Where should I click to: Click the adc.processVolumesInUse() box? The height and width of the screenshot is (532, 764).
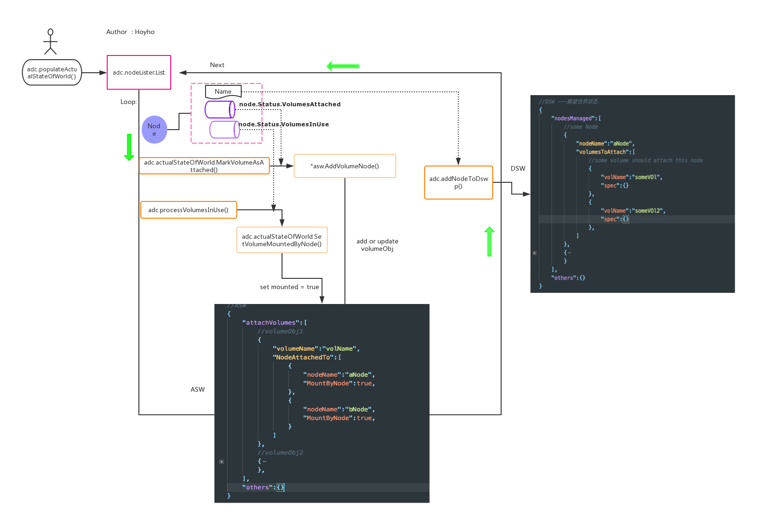tap(188, 210)
